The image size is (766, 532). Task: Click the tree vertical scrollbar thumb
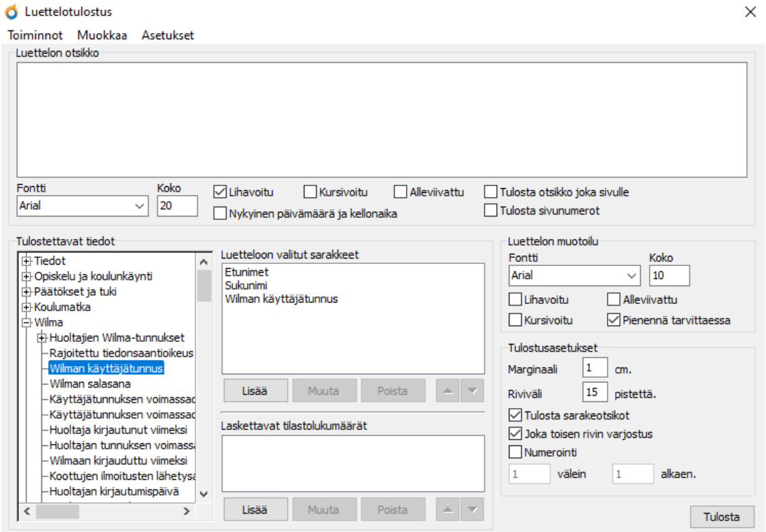click(204, 286)
